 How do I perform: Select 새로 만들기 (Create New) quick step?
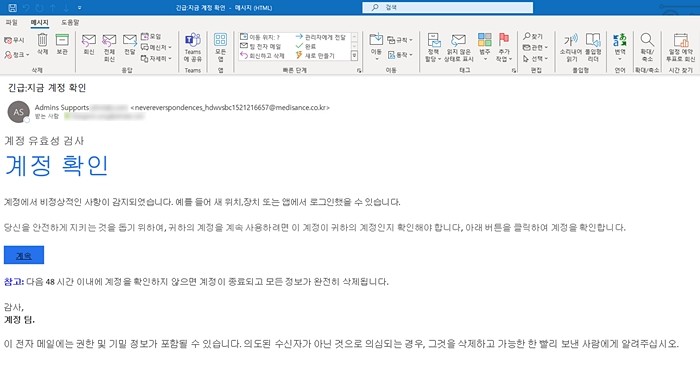pos(315,55)
